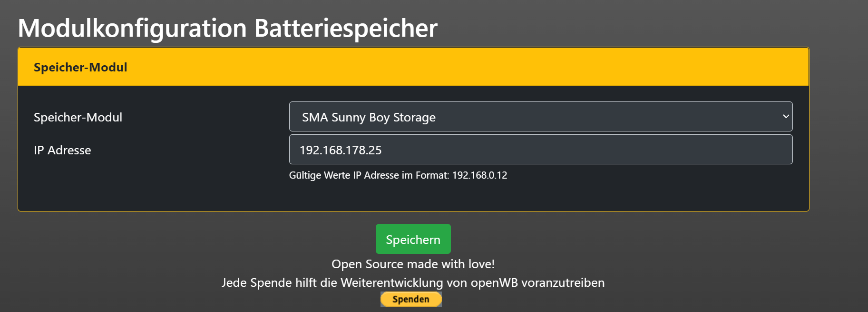This screenshot has width=868, height=312.
Task: Click the 'Open Source made with love!' text
Action: pos(413,264)
